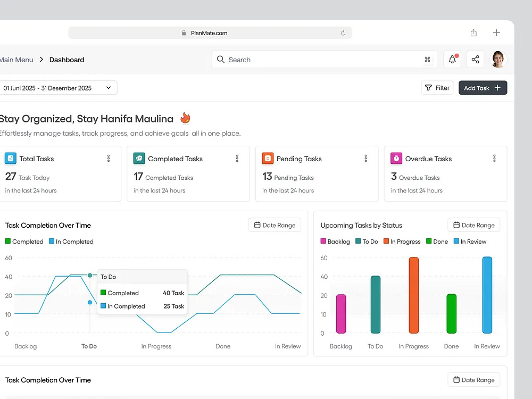Toggle Backlog legend in bar chart

335,242
